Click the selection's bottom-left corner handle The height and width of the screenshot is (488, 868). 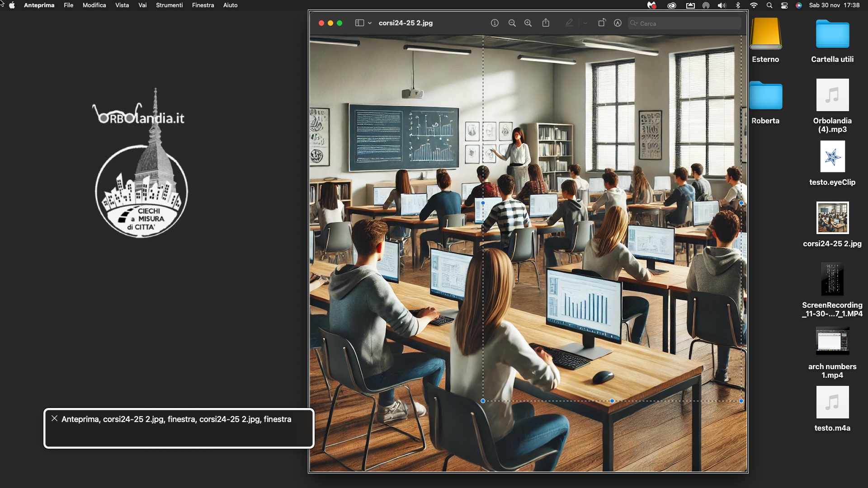[x=483, y=401]
